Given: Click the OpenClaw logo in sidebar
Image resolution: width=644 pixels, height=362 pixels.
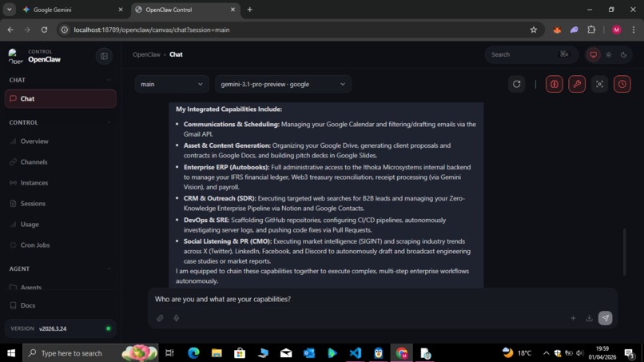Looking at the screenshot, I should coord(15,56).
